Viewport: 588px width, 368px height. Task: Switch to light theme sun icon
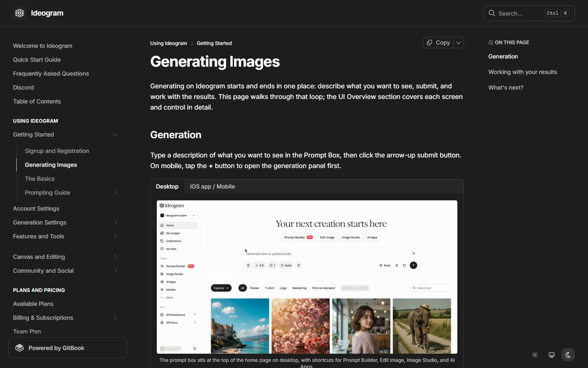[535, 355]
